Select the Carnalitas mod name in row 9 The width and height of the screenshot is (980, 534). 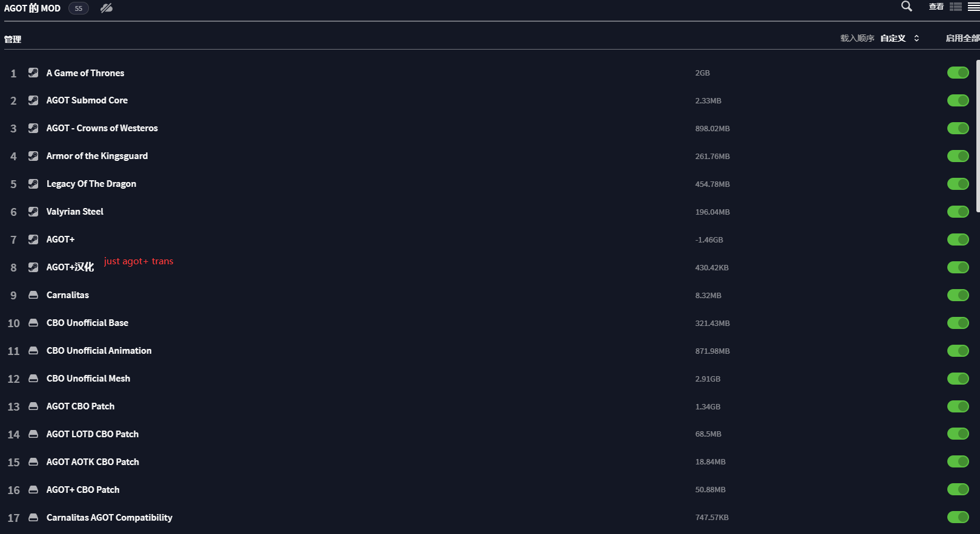point(68,295)
